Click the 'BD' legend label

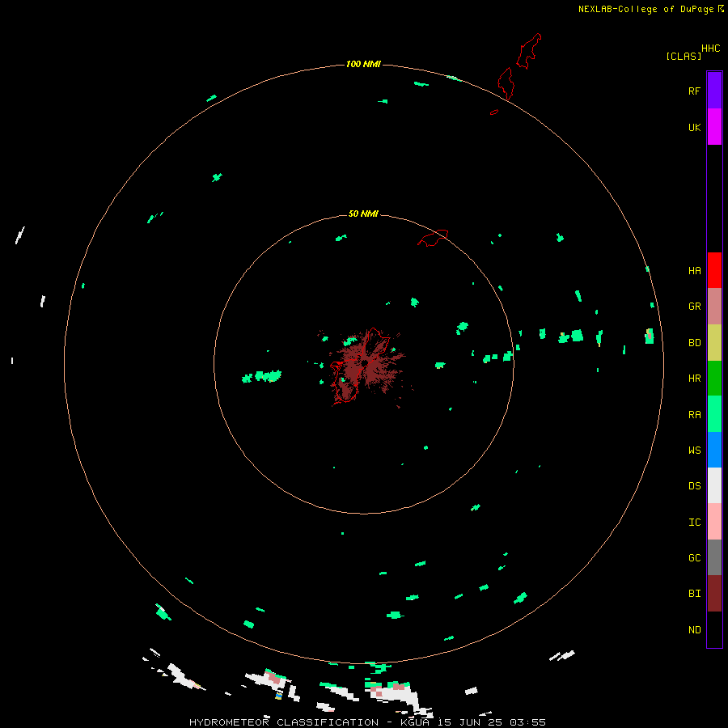(x=694, y=343)
